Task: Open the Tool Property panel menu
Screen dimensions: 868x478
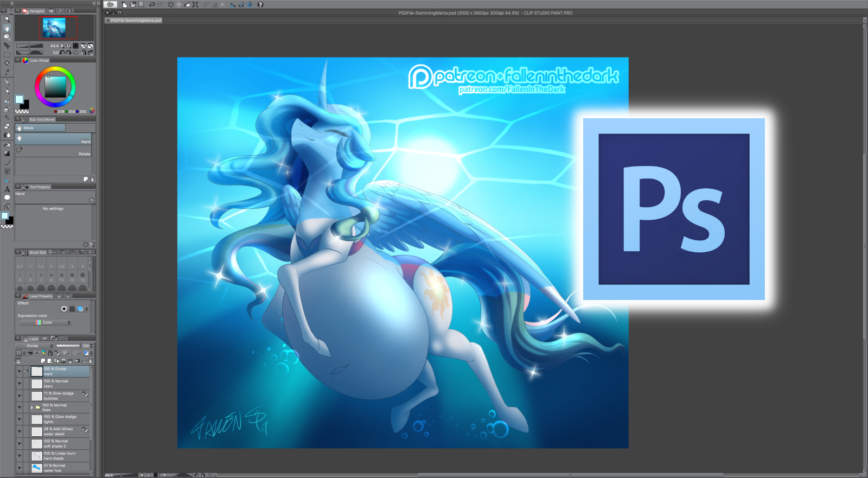Action: click(18, 187)
